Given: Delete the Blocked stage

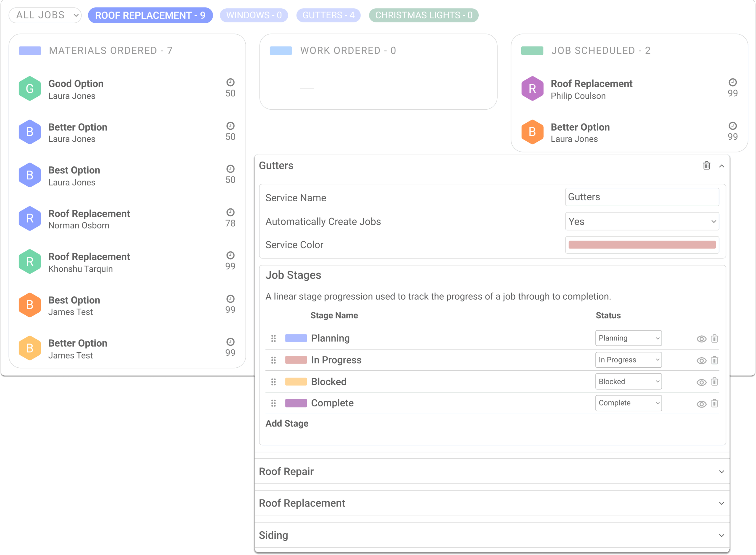Looking at the screenshot, I should coord(715,382).
